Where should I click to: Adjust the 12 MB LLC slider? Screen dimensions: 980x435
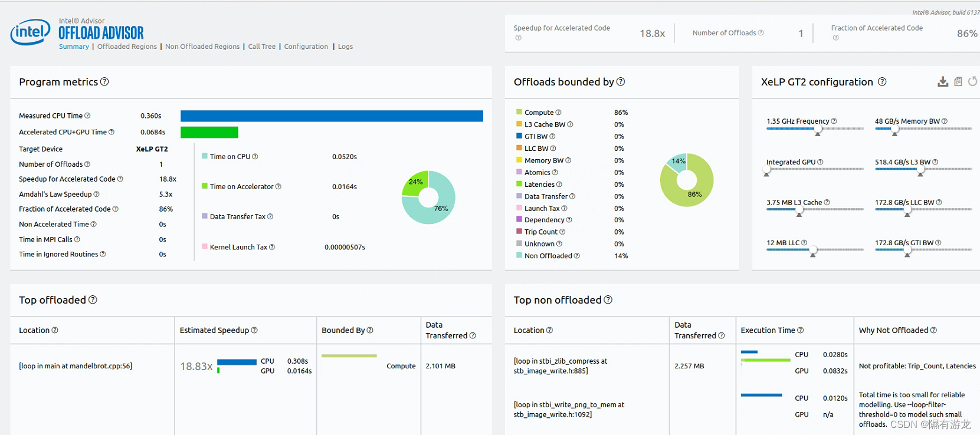[x=813, y=251]
